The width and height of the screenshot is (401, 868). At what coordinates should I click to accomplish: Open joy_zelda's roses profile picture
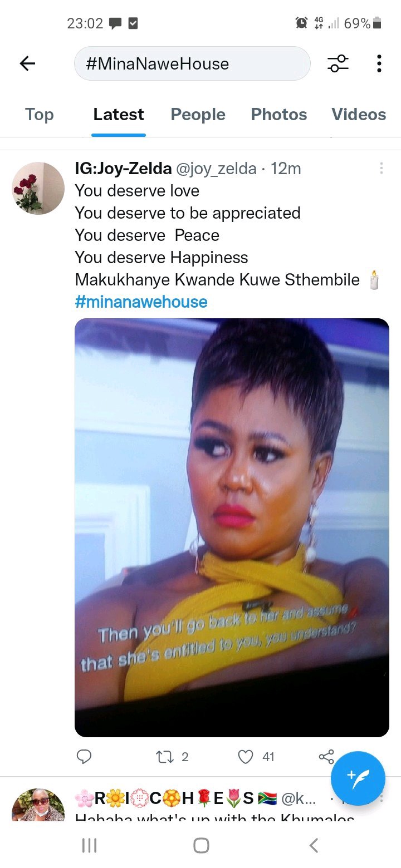pos(38,189)
